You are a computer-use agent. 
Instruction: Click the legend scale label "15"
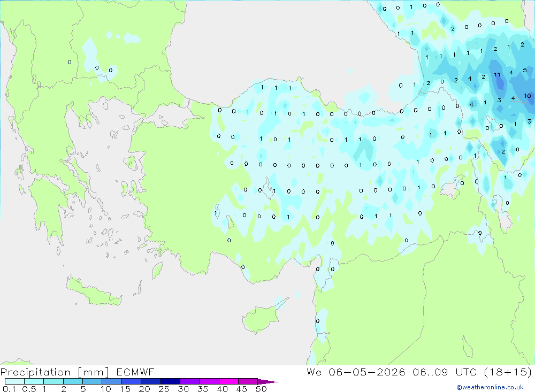click(125, 389)
